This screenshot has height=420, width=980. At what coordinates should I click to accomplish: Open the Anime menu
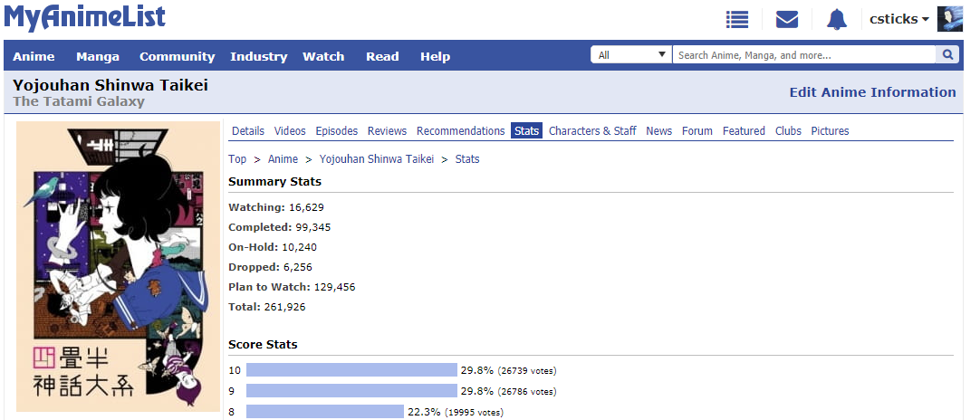pos(34,56)
